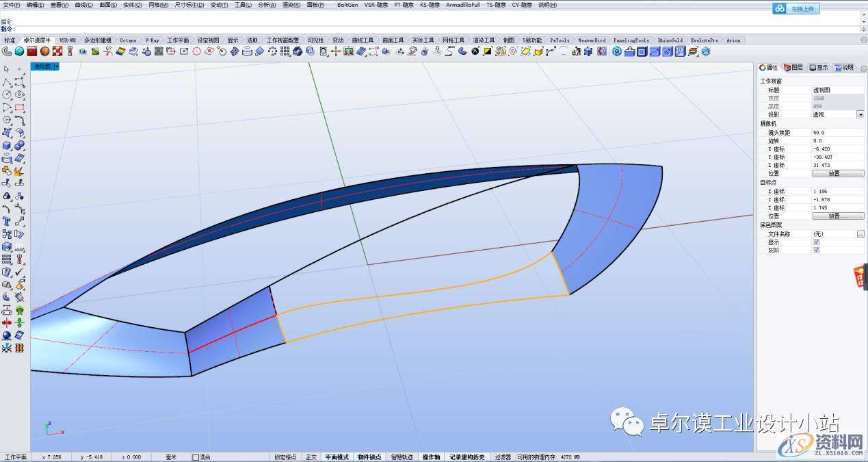Click the explode tool icon
The width and height of the screenshot is (868, 462).
19,171
